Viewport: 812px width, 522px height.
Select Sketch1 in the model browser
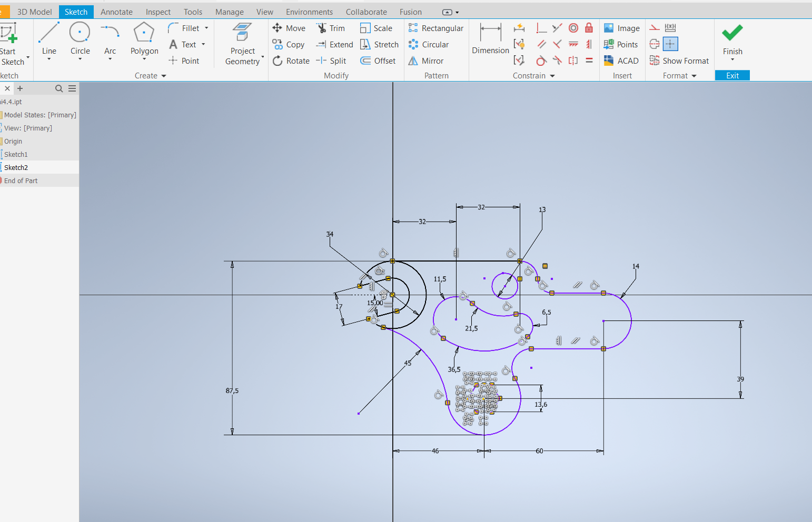pos(16,154)
